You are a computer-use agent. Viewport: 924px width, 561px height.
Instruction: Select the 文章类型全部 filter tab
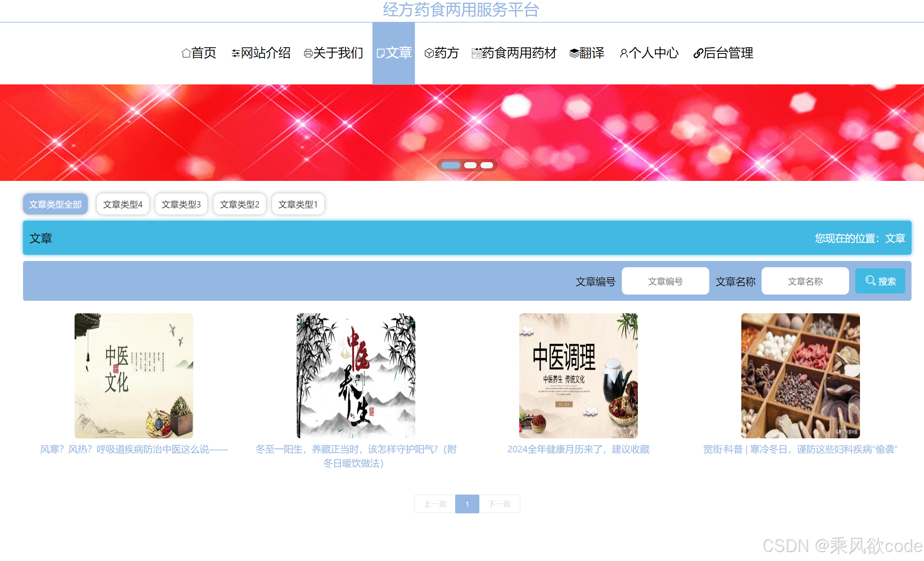pos(55,204)
